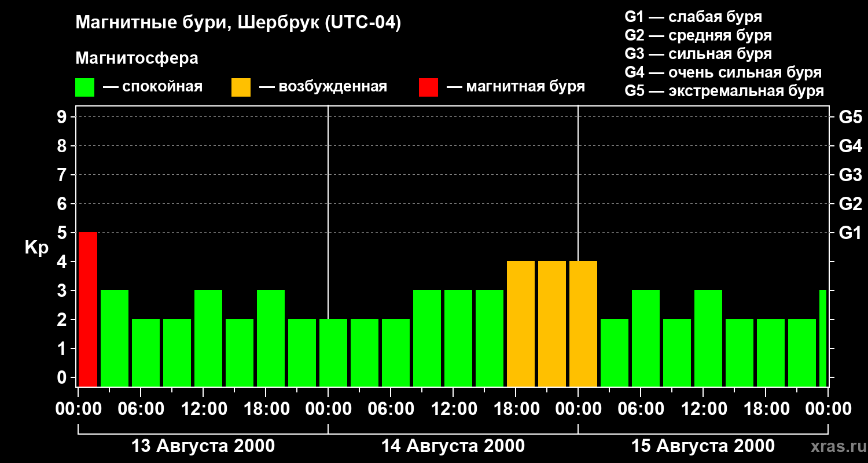Click the green bar over 06:00 on 14 August
The height and width of the screenshot is (463, 868).
tap(396, 353)
